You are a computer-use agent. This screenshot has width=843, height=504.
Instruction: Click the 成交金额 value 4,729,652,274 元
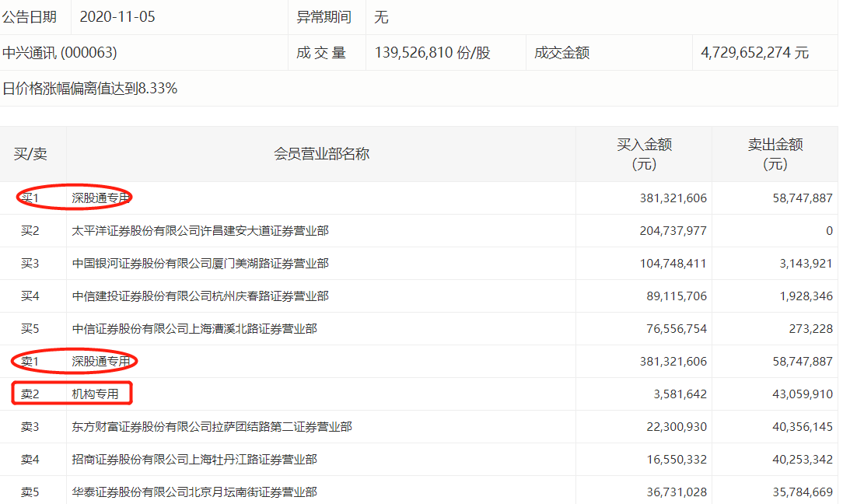tap(754, 53)
